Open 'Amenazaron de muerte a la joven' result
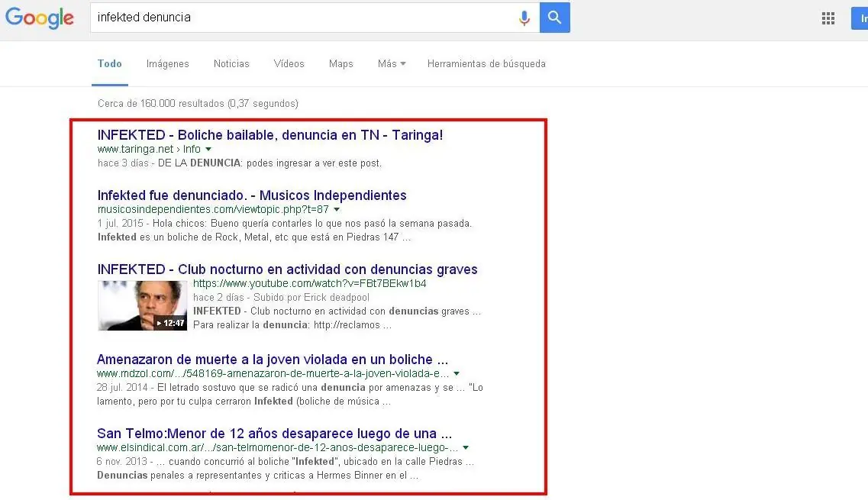Screen dimensions: 868x500 point(273,360)
